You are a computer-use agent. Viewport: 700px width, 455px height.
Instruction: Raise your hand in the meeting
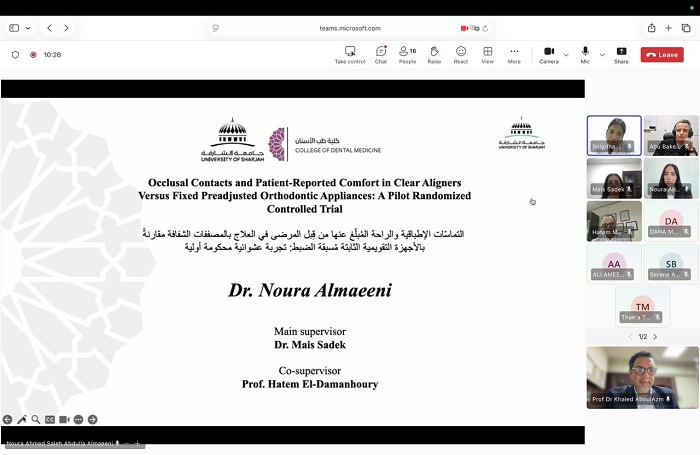pyautogui.click(x=434, y=55)
